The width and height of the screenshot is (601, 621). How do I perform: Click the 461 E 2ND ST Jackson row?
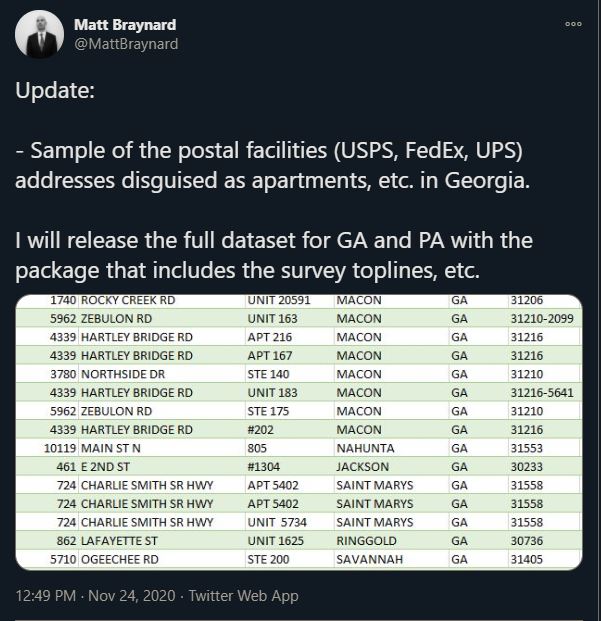[299, 467]
